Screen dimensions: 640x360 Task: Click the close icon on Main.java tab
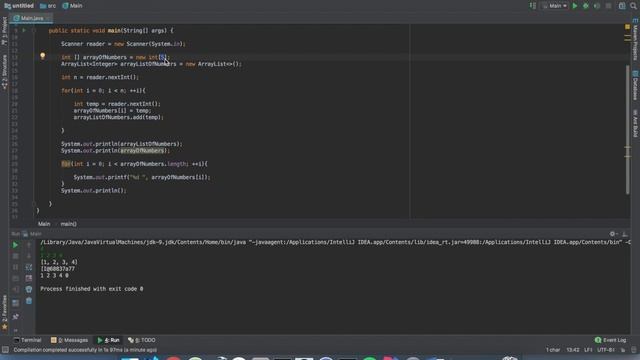48,18
